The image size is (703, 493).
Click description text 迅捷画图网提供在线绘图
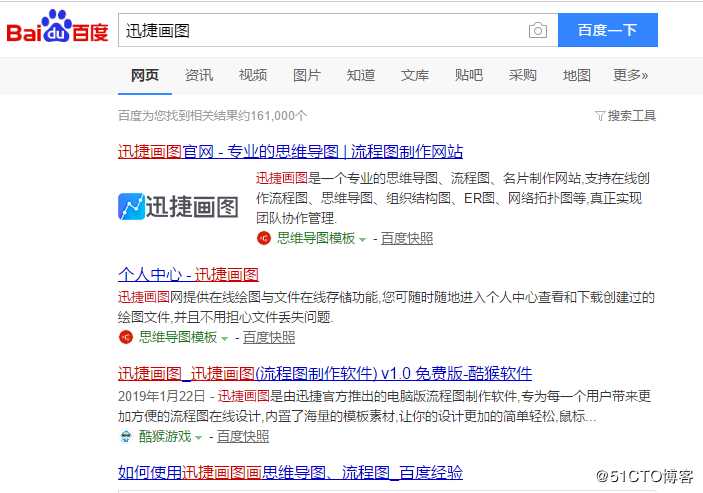pos(386,307)
